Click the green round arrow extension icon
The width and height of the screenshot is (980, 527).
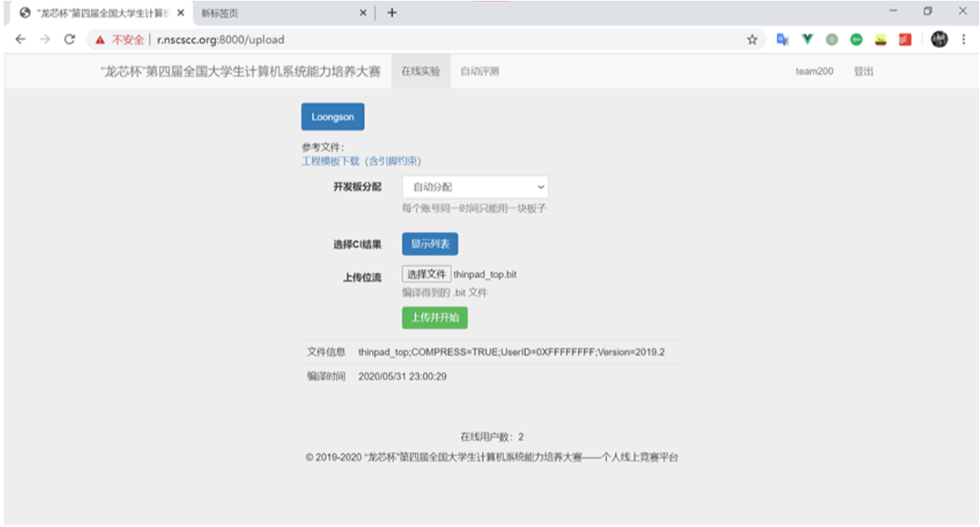tap(856, 40)
